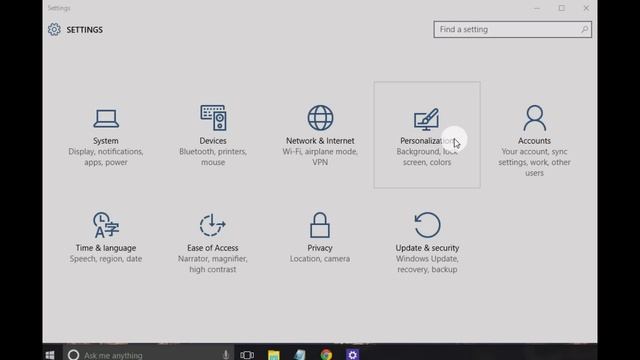The height and width of the screenshot is (360, 640).
Task: Maximize the Settings window
Action: click(x=562, y=8)
